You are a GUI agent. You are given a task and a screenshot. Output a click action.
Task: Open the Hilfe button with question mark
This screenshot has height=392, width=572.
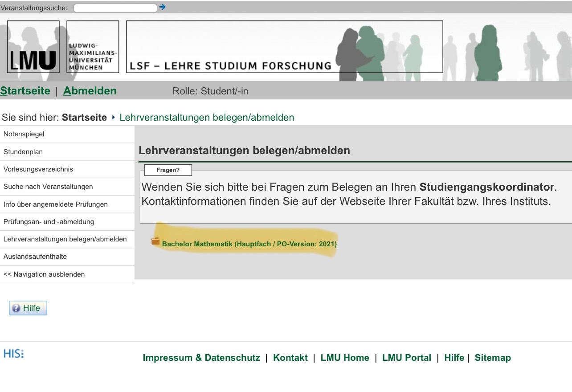[x=28, y=308]
